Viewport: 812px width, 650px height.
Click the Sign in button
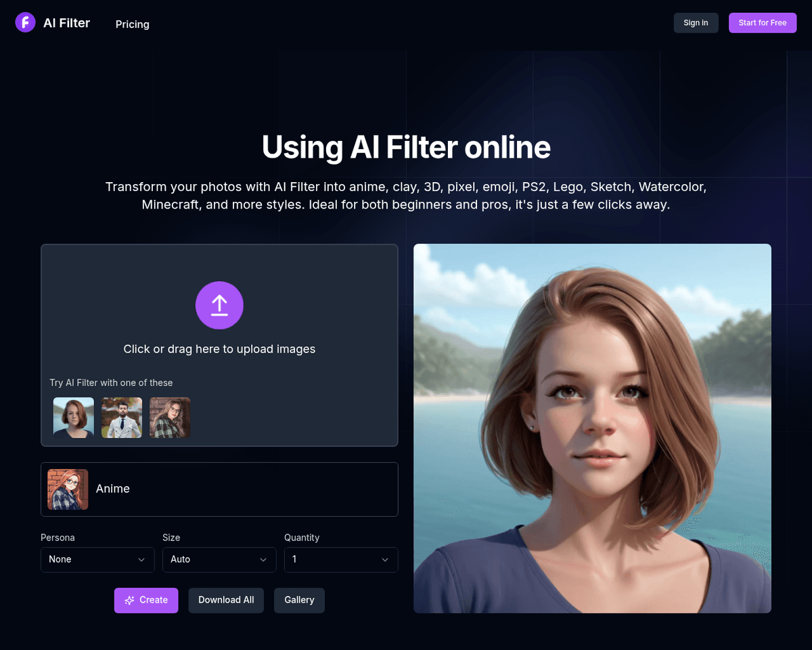[x=696, y=22]
